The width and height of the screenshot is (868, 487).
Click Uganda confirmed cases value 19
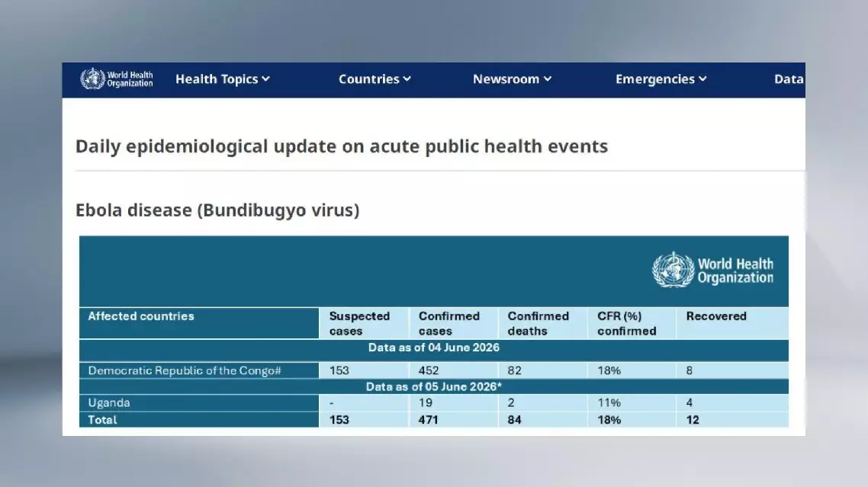click(425, 403)
